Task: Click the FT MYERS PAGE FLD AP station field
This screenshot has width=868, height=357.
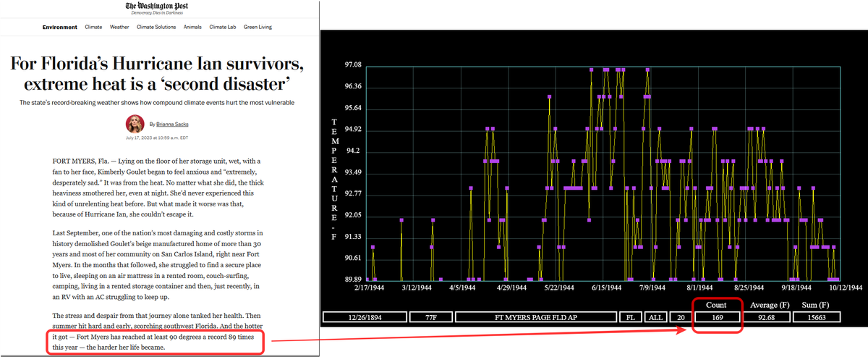Action: (x=535, y=317)
